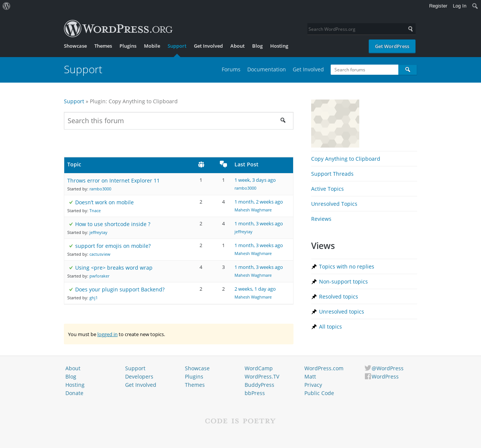Click the Facebook icon in the footer
This screenshot has height=448, width=481.
pos(368,376)
